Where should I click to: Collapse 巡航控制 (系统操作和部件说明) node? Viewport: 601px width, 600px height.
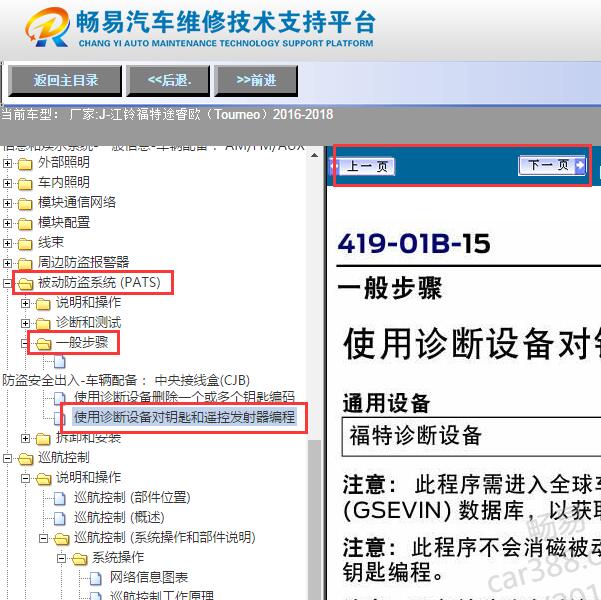coord(43,538)
